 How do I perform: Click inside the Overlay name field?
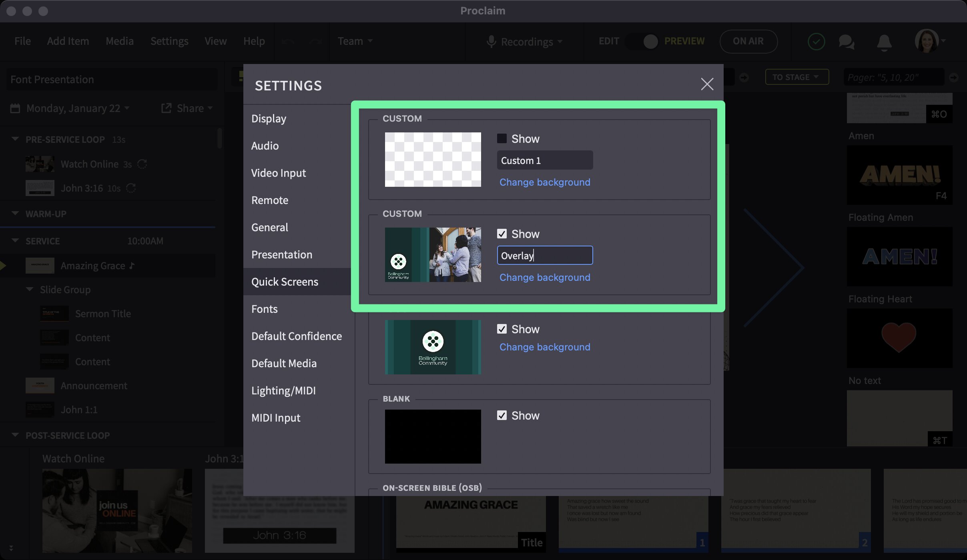tap(544, 255)
